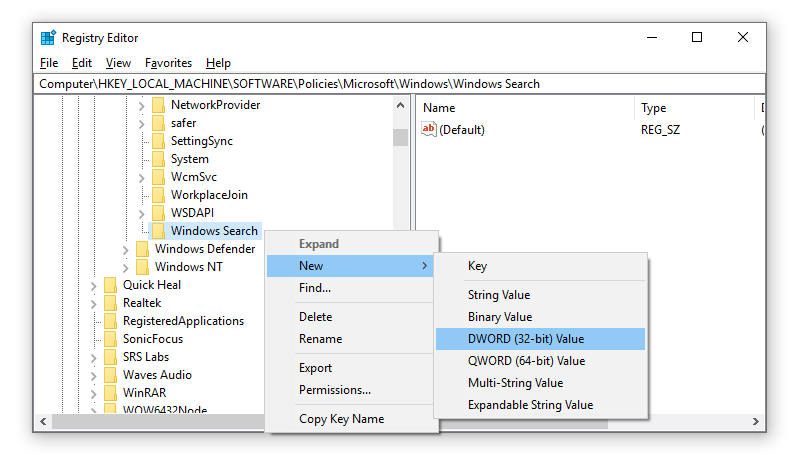The height and width of the screenshot is (465, 803).
Task: Click the safer folder icon
Action: (x=159, y=123)
